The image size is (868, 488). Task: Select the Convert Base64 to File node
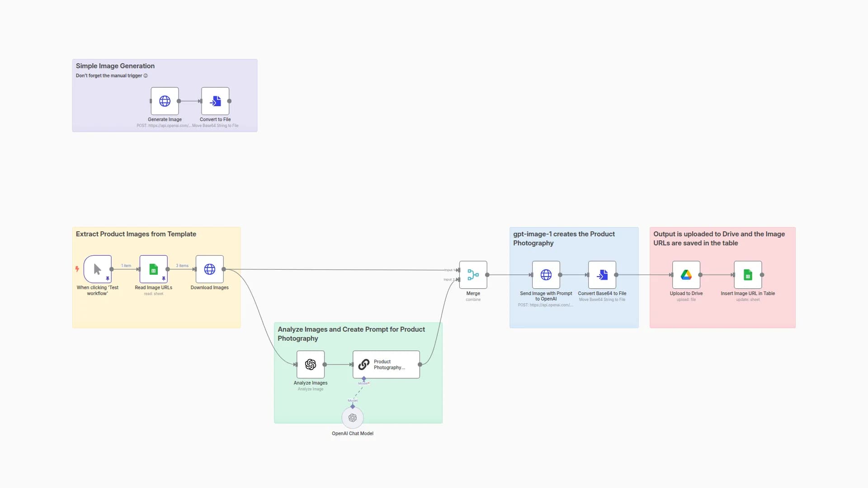(x=602, y=275)
